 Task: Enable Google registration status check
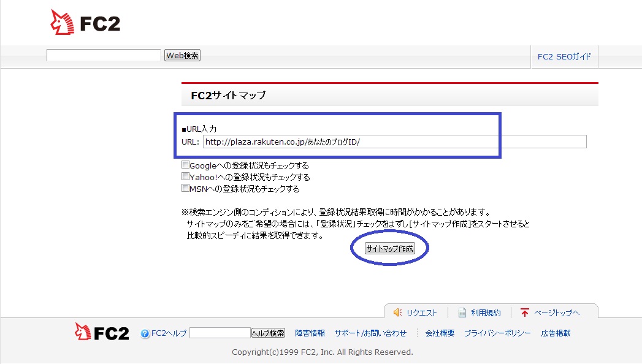(x=185, y=165)
